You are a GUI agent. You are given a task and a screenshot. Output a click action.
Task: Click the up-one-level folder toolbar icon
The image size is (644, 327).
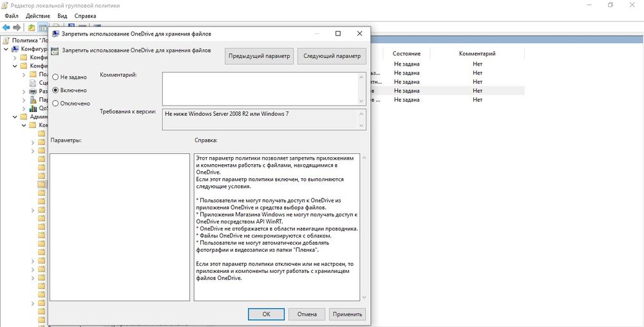pyautogui.click(x=31, y=28)
